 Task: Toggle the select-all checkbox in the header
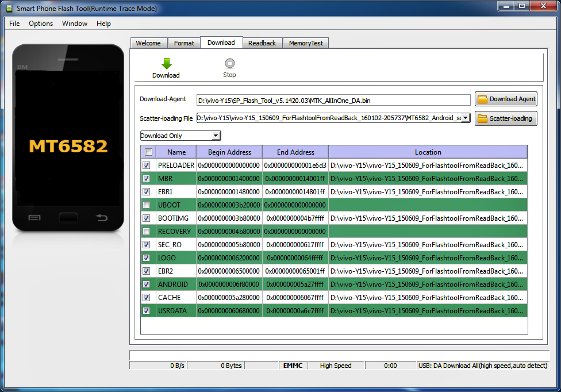147,152
